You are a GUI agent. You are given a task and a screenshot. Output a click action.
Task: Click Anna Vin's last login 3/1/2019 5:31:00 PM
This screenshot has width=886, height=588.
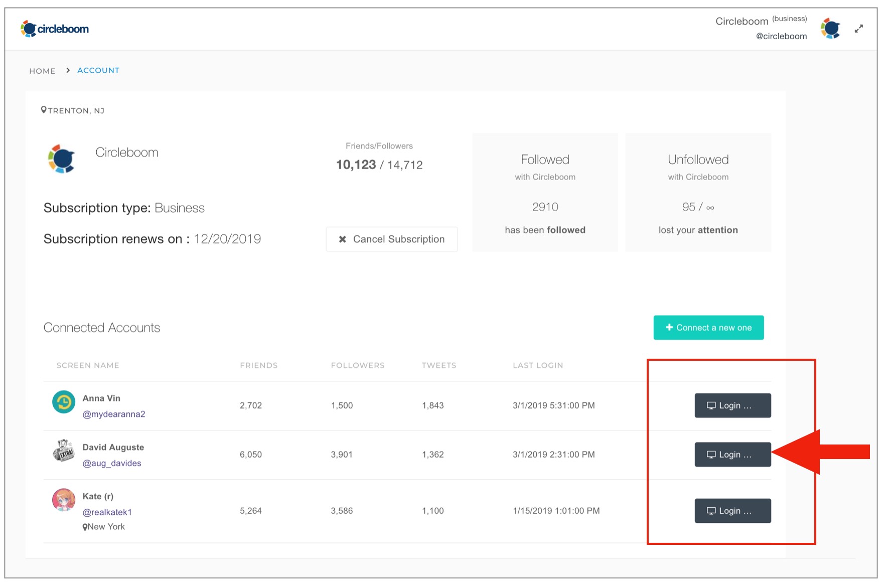tap(554, 405)
